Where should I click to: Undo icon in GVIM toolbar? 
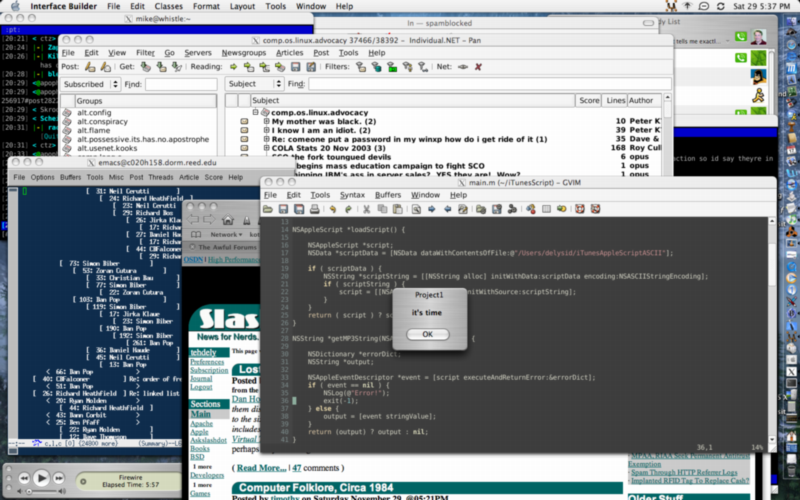click(333, 209)
